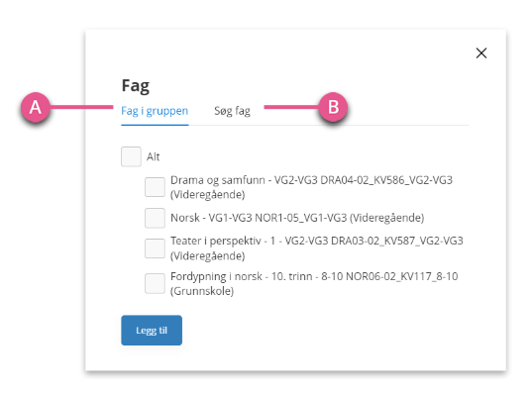This screenshot has width=532, height=394.
Task: Check the Drama og samfunn box
Action: pyautogui.click(x=155, y=187)
